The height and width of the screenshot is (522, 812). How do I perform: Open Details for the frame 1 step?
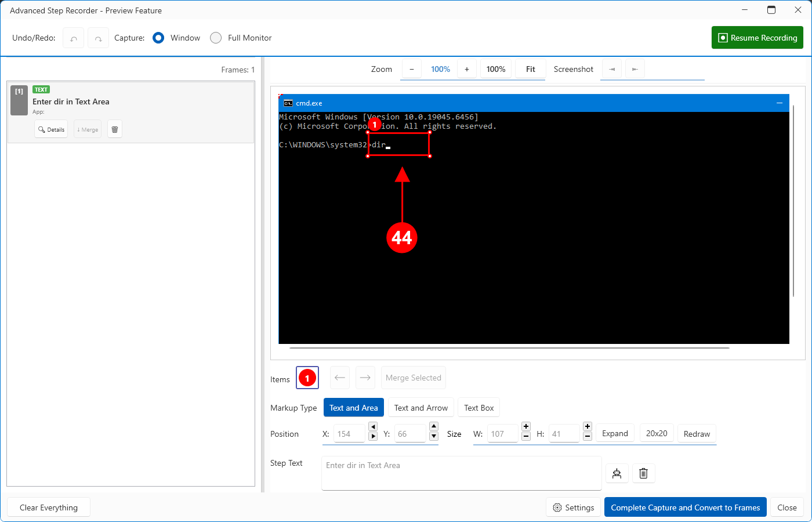51,129
